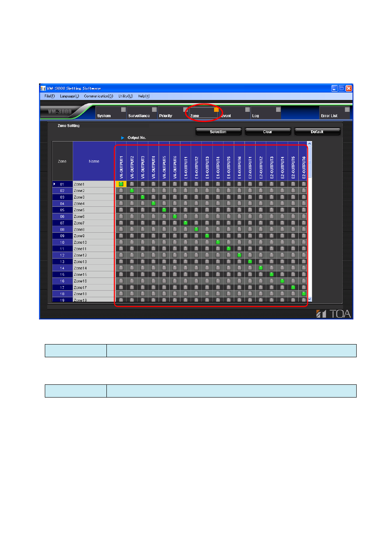This screenshot has height=555, width=392.
Task: Click the VA-OUTPUT4 column header
Action: click(153, 161)
